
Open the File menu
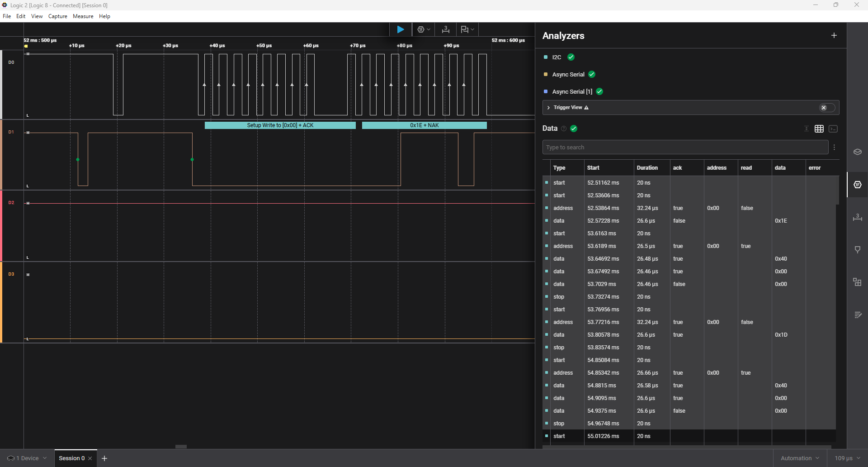pos(7,16)
